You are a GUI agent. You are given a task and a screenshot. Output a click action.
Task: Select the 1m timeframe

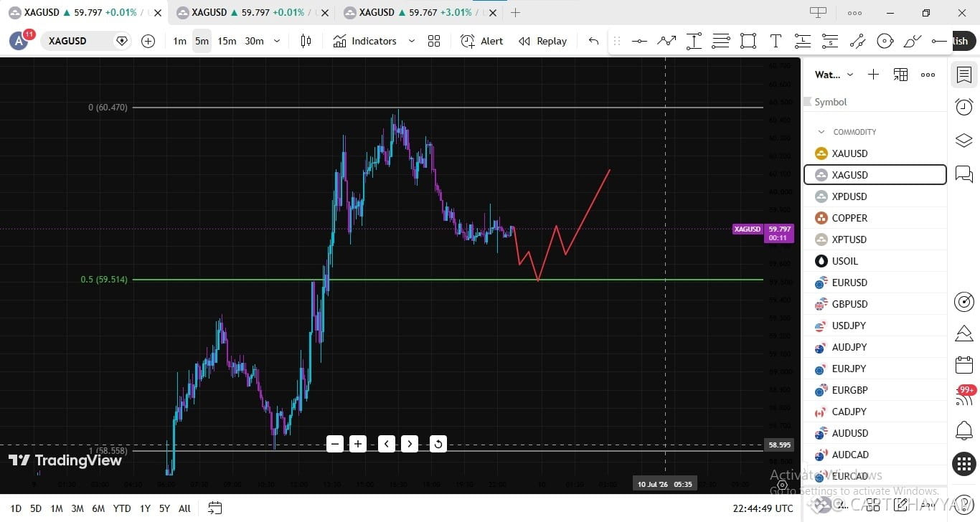pos(179,41)
